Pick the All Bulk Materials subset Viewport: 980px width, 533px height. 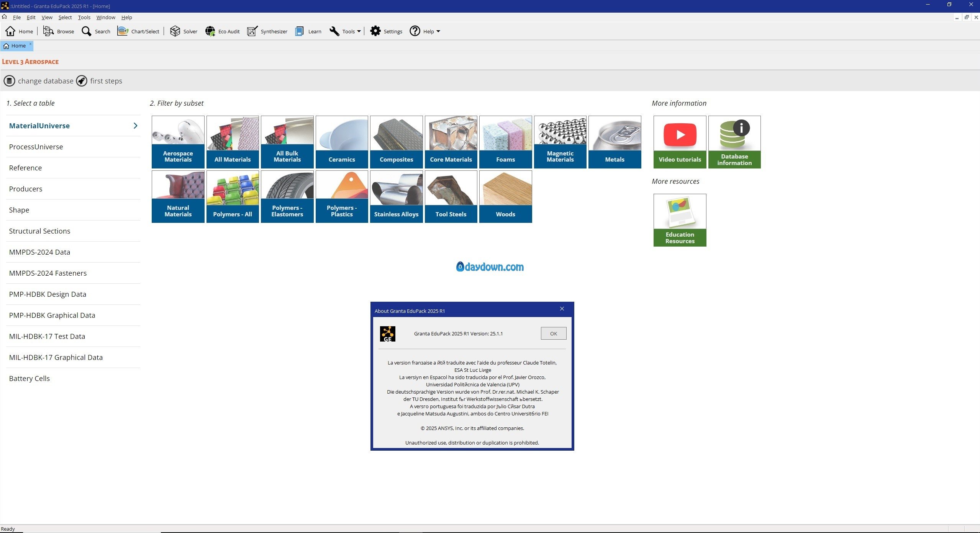tap(287, 142)
